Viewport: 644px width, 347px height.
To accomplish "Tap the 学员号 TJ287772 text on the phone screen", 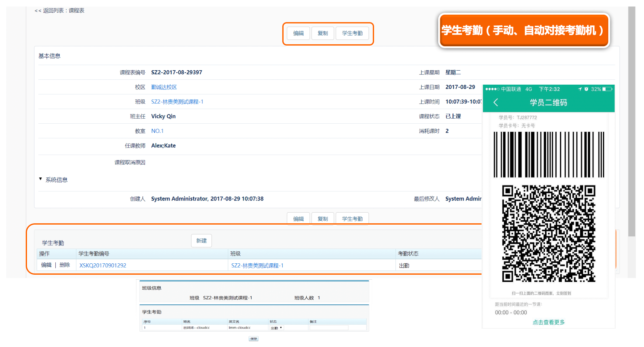I will (x=518, y=118).
